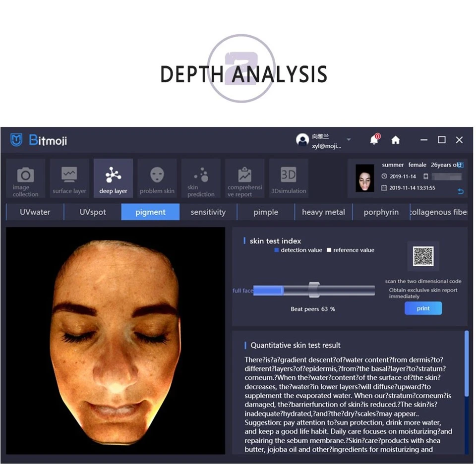
Task: Click the 'Beat peers 63 %' text
Action: [x=313, y=309]
